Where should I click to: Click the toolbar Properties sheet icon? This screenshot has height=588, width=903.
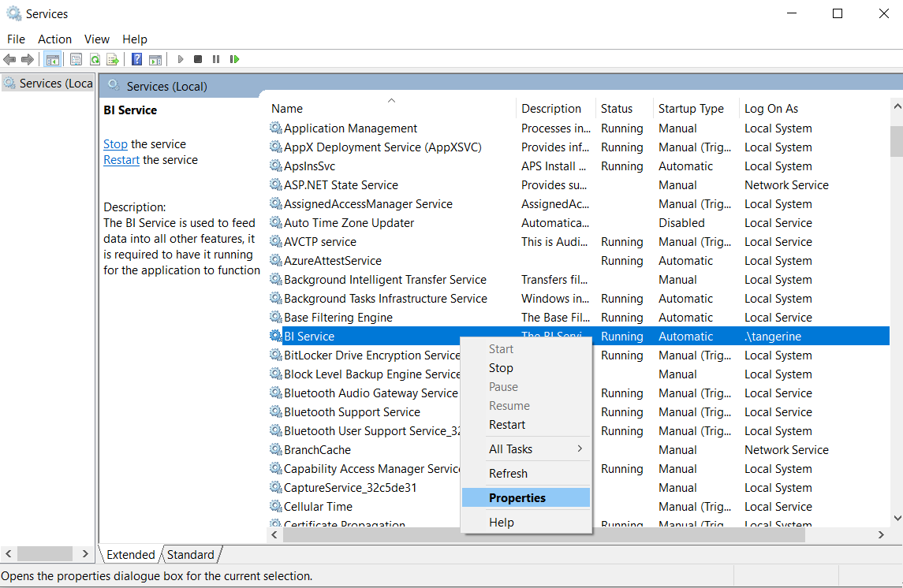coord(76,59)
